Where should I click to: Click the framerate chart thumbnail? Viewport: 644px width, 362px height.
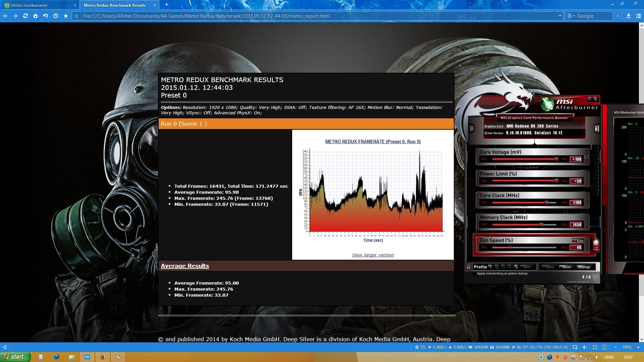(373, 192)
